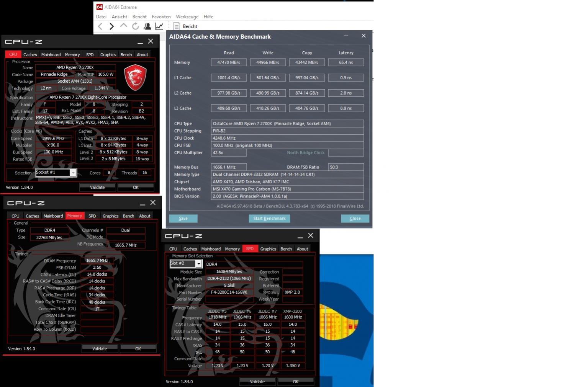Open Datei menu in AIDA64
This screenshot has width=588, height=387.
click(x=101, y=17)
